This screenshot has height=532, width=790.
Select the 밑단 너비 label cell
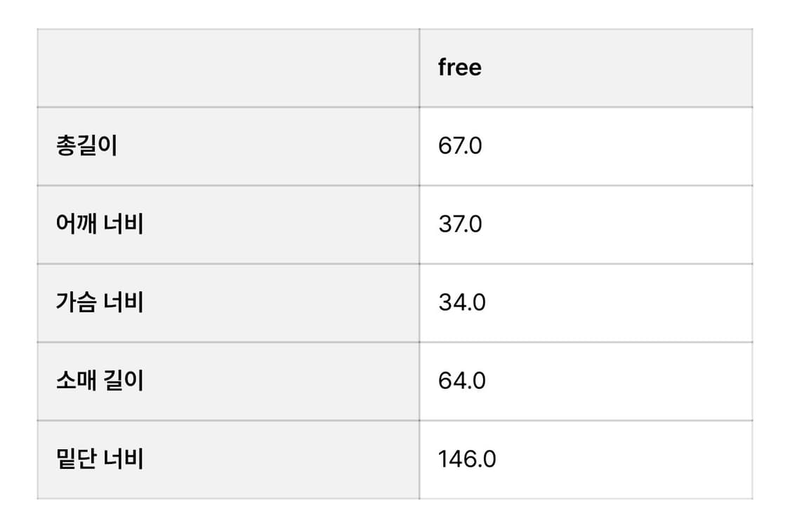228,460
